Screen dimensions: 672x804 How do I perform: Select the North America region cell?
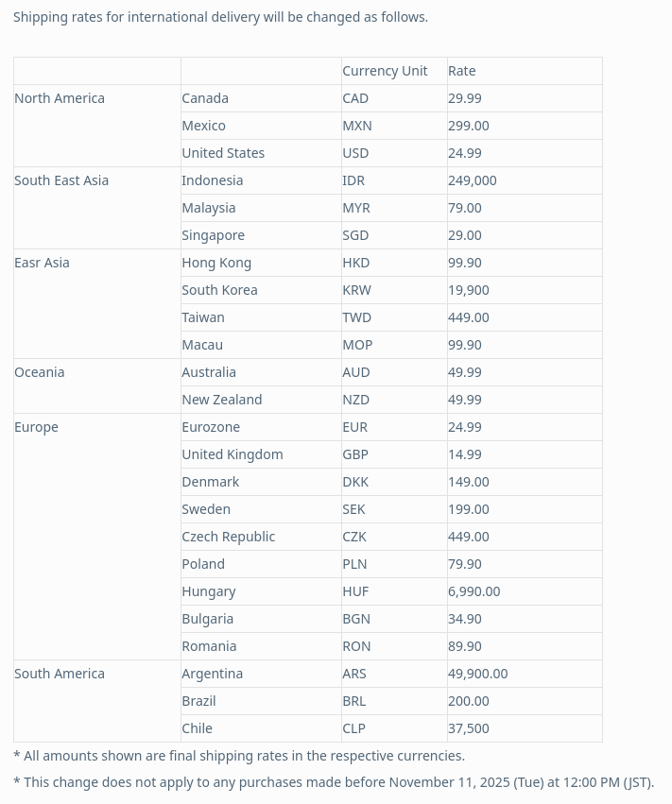click(x=60, y=98)
